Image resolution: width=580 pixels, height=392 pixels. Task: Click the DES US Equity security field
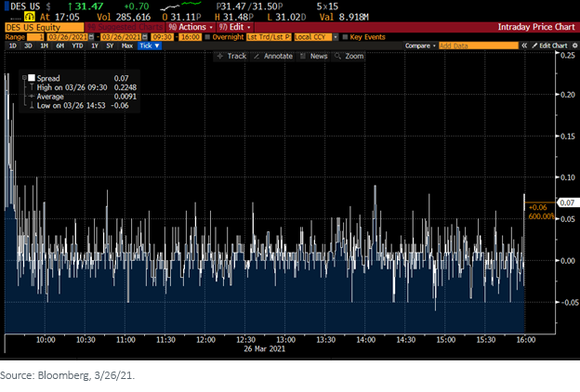pyautogui.click(x=44, y=27)
